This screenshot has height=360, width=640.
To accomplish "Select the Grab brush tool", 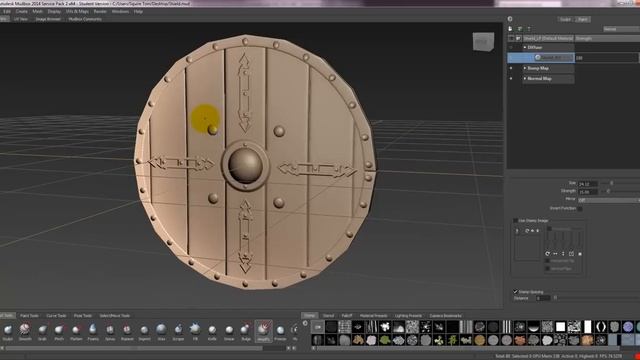I will (42, 330).
